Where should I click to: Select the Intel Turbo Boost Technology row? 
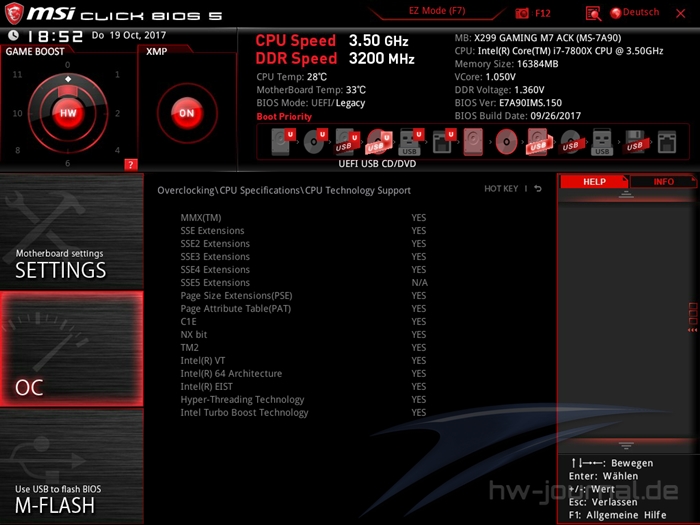304,412
